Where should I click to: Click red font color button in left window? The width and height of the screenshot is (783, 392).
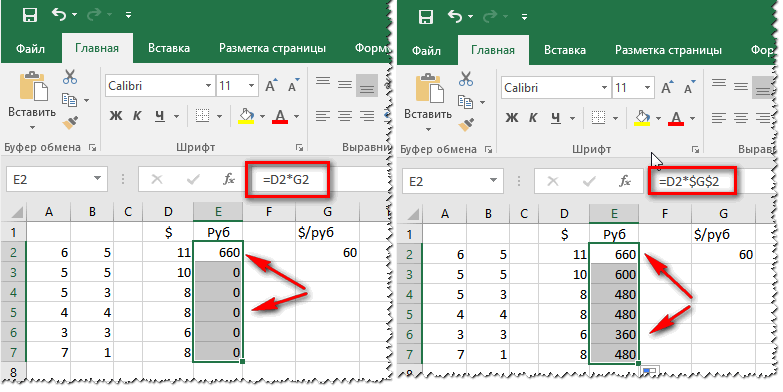click(280, 116)
